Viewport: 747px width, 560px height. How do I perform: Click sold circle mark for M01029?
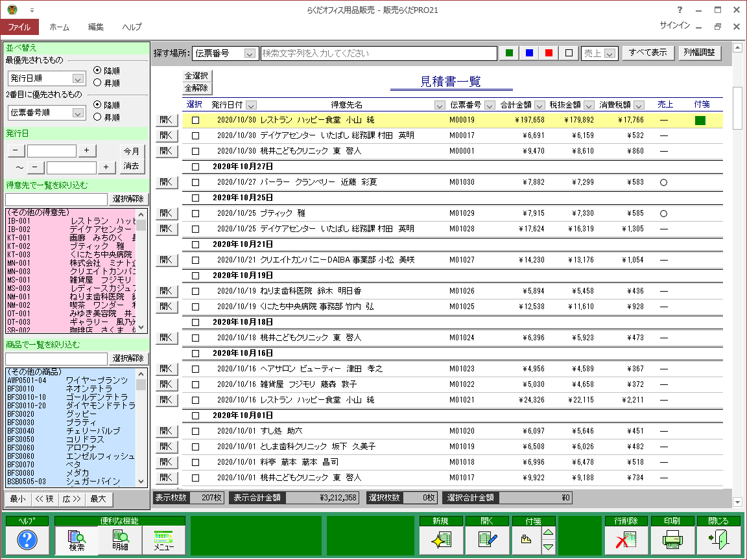[663, 213]
